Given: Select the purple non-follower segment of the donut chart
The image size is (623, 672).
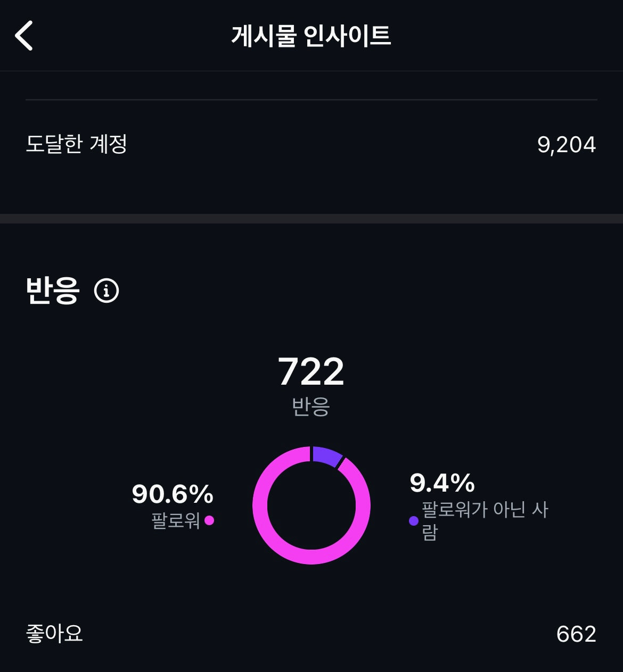Looking at the screenshot, I should (x=326, y=456).
